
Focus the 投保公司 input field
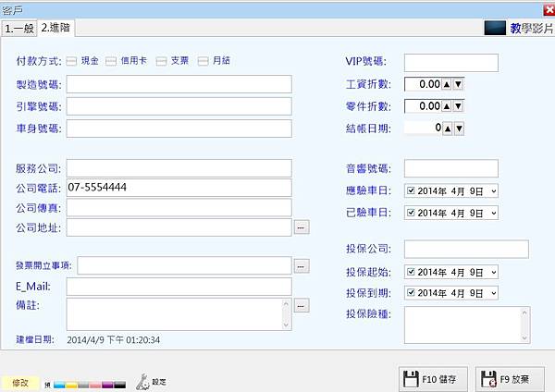[x=466, y=249]
